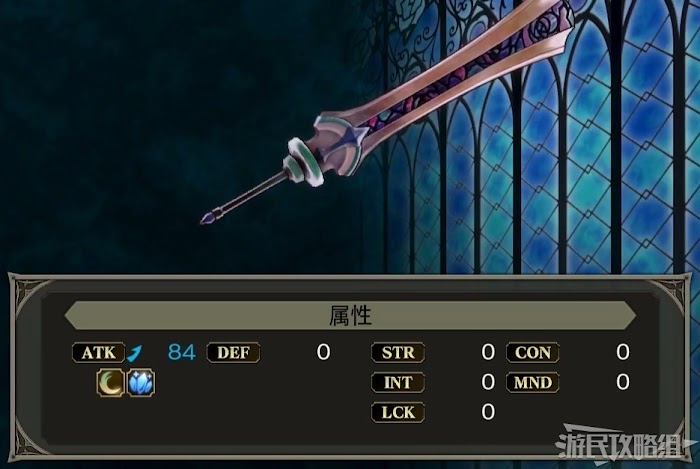Click the blue ATK up-arrow indicator
The height and width of the screenshot is (469, 700).
click(135, 353)
